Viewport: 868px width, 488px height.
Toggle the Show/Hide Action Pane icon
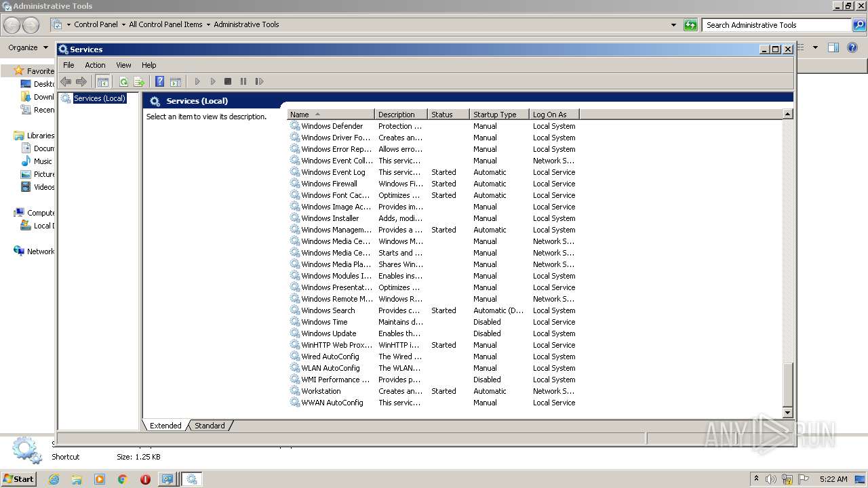pos(176,81)
